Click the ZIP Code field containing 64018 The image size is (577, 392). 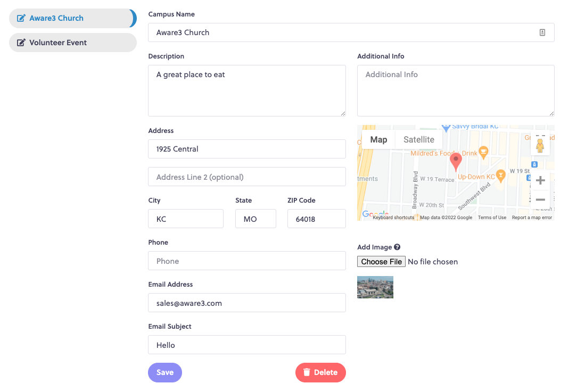317,219
